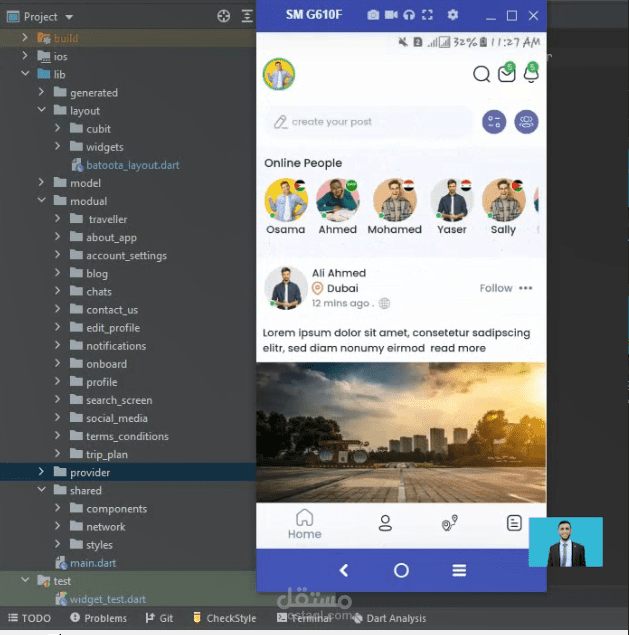
Task: Expand the generated folder
Action: point(41,92)
